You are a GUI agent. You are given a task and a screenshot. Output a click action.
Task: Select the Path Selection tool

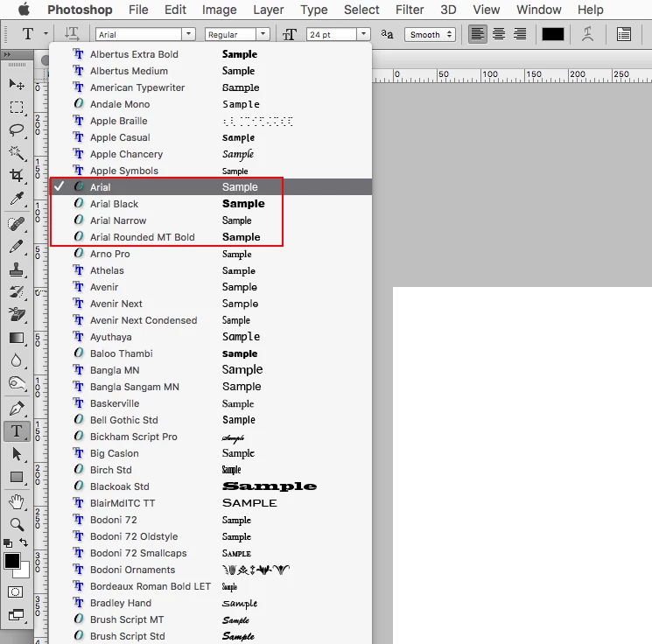pyautogui.click(x=17, y=453)
